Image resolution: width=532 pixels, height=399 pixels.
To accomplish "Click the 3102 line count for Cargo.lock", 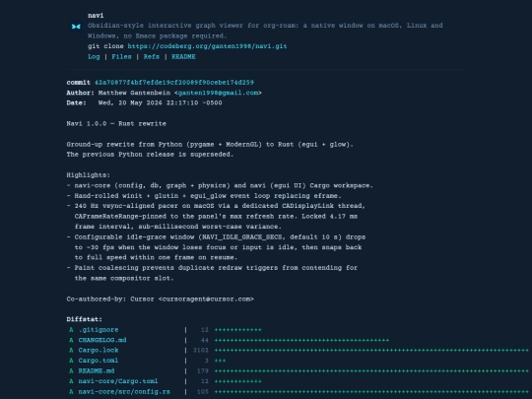I will pos(201,350).
